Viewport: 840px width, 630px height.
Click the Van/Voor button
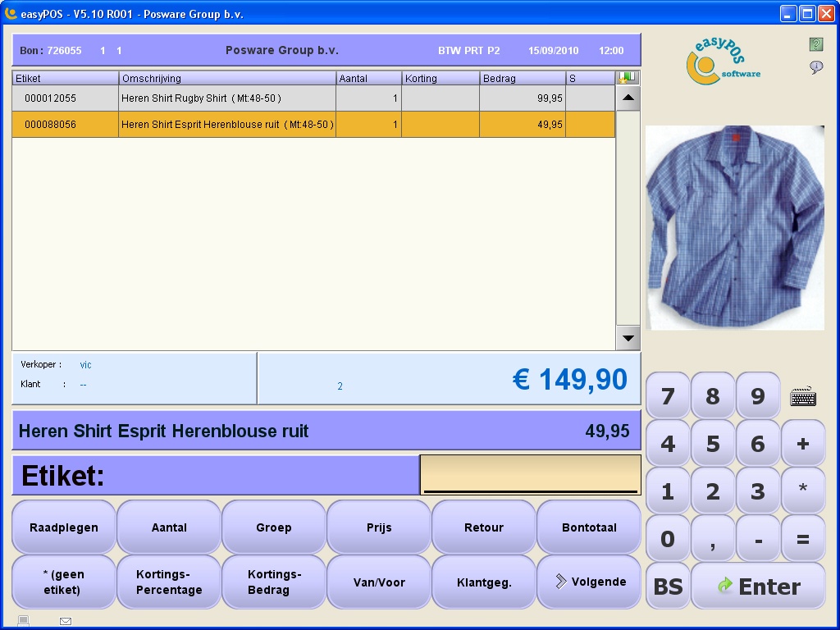point(379,582)
